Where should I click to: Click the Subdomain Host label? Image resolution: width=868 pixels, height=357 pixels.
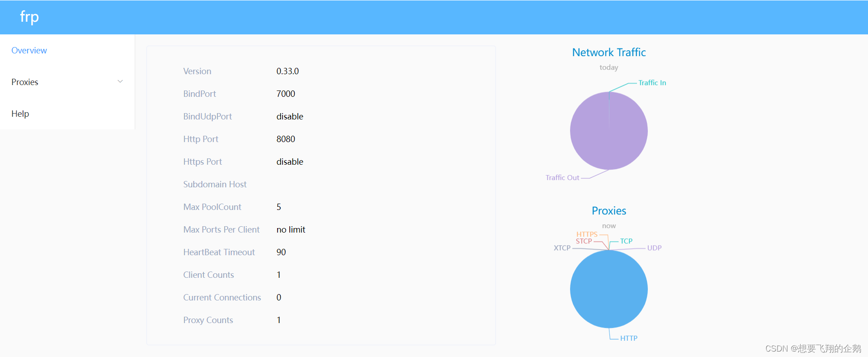click(x=215, y=184)
